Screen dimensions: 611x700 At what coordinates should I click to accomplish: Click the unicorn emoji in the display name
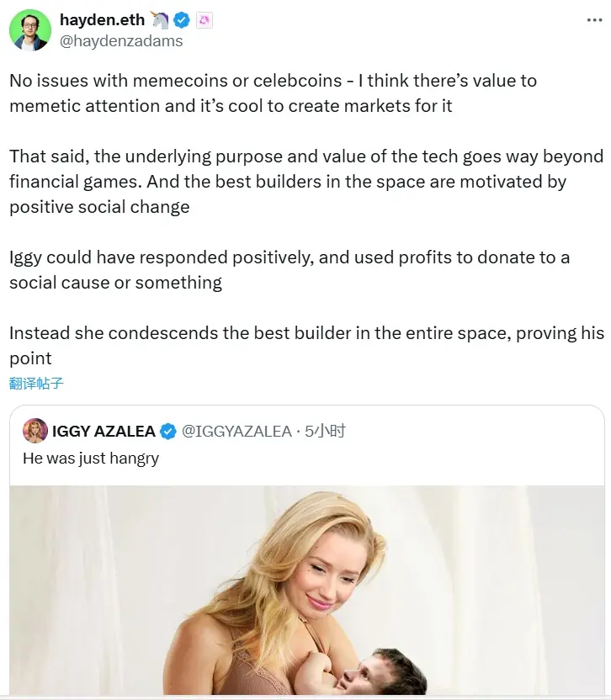(158, 21)
